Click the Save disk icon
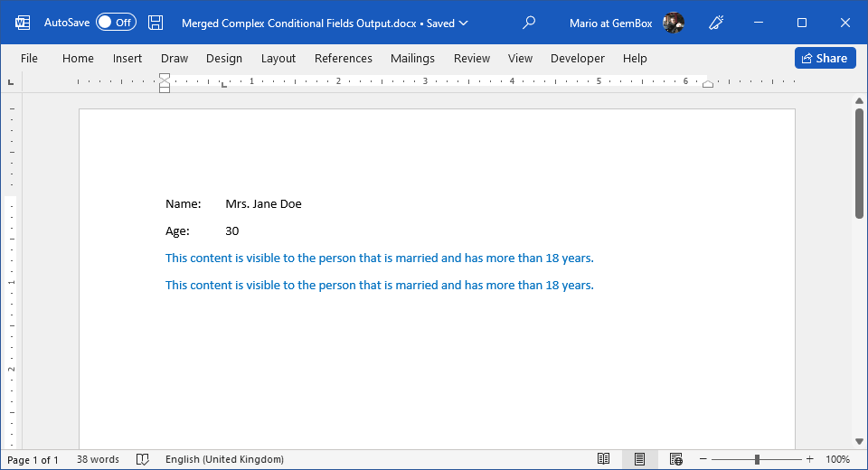 156,23
